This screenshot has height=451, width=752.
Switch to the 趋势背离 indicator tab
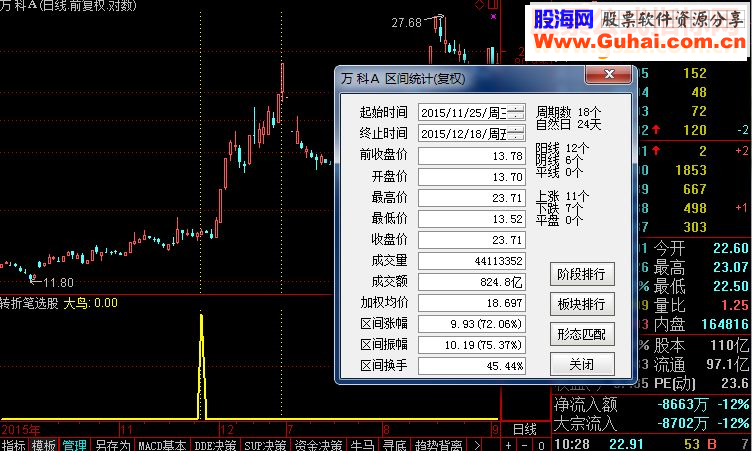tap(438, 445)
